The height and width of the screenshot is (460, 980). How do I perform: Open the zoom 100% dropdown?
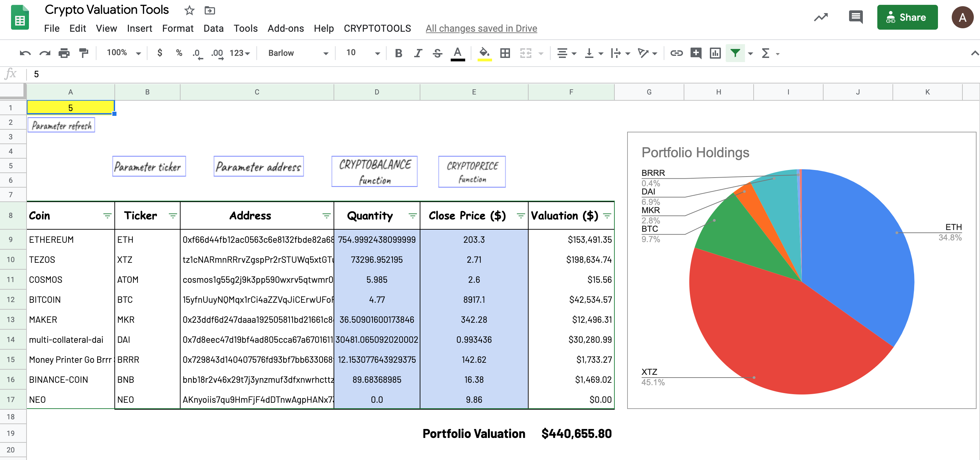click(124, 53)
